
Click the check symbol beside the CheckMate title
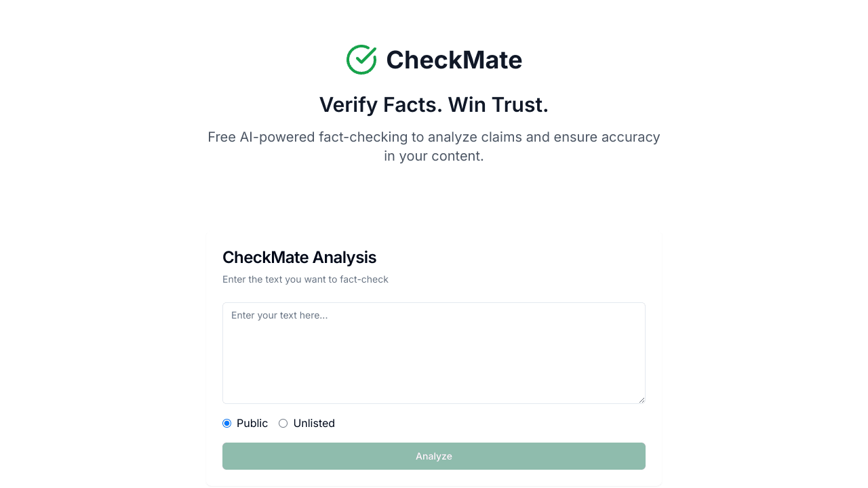[x=361, y=60]
